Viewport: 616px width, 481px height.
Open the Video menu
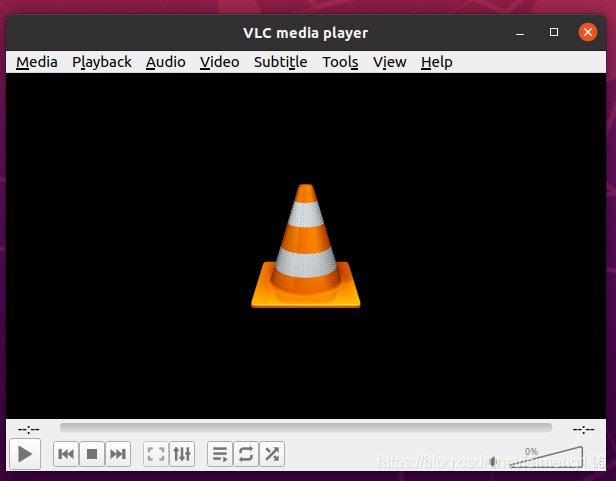(x=219, y=62)
